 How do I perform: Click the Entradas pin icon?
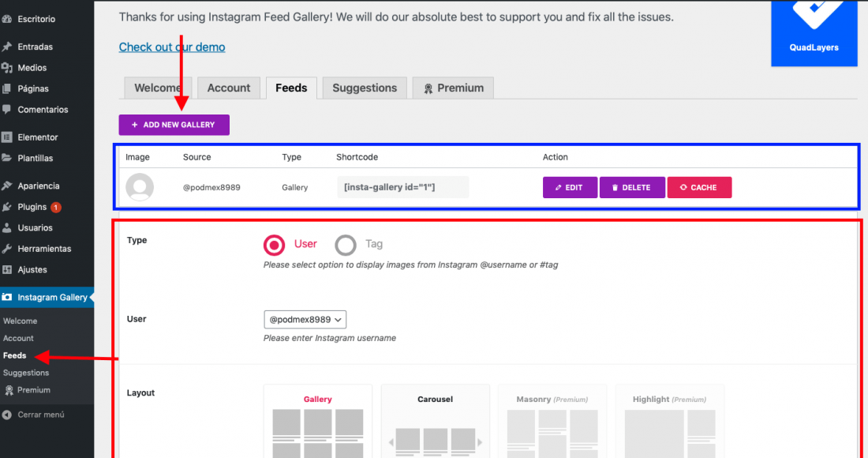tap(6, 47)
